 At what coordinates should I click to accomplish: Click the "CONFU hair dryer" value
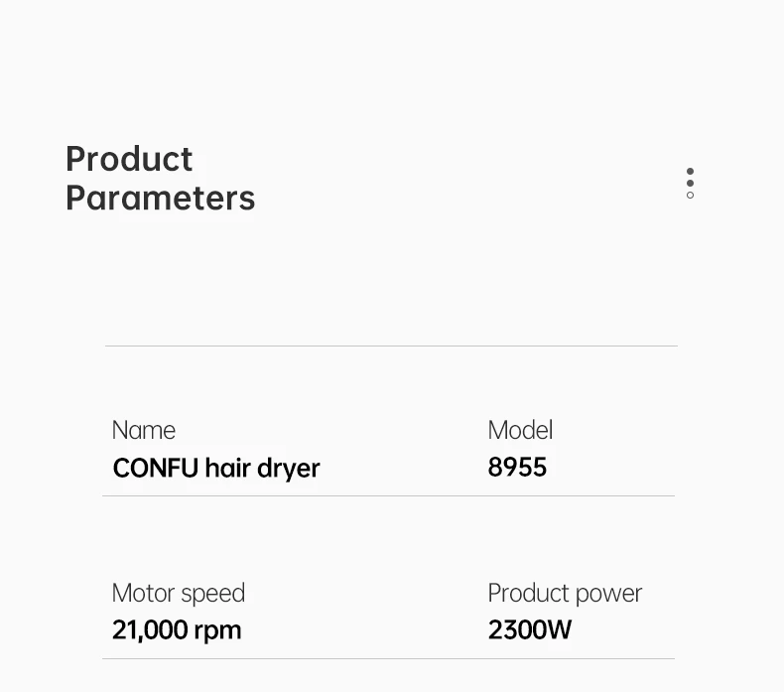point(215,468)
